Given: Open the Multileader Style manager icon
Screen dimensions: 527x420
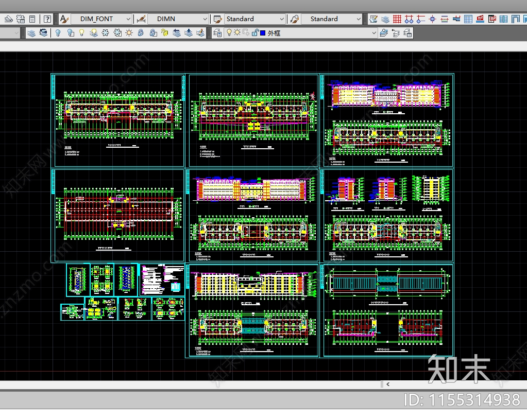Looking at the screenshot, I should [295, 19].
